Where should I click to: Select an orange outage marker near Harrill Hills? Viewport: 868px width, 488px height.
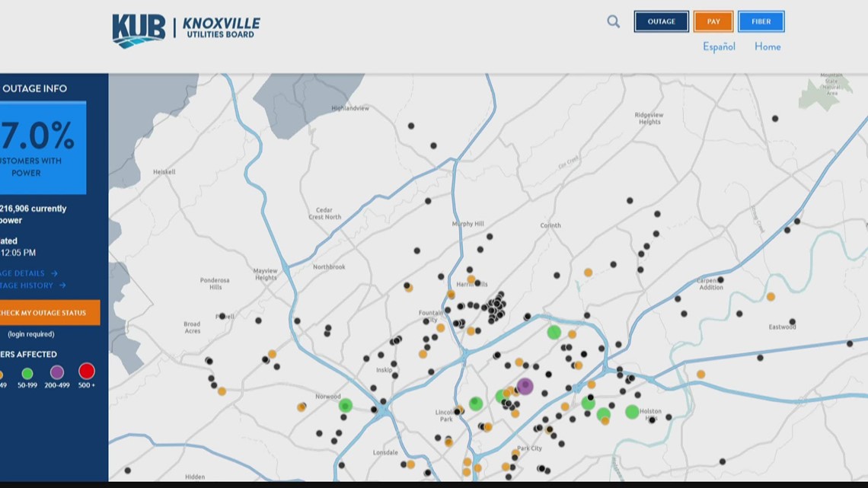[x=472, y=279]
